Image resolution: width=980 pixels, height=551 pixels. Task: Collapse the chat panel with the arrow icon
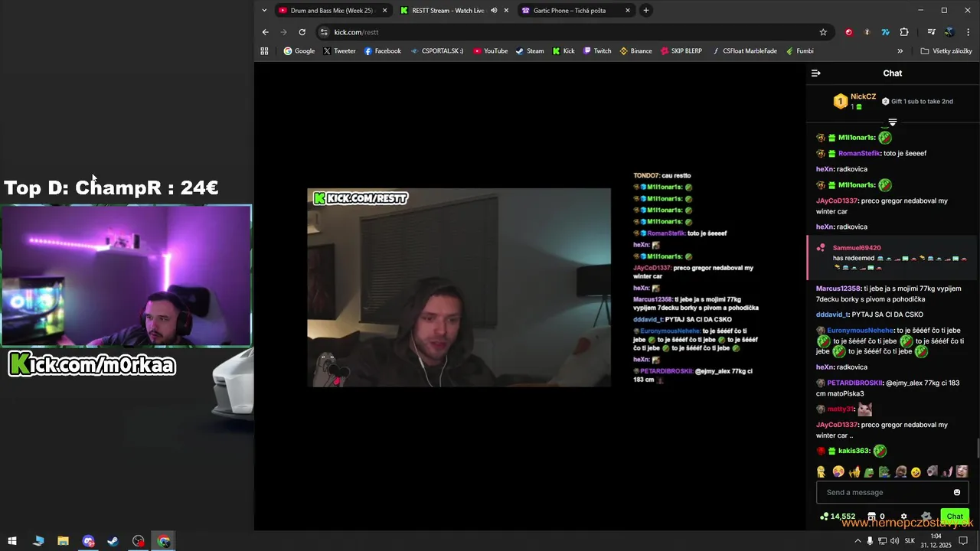tap(816, 73)
